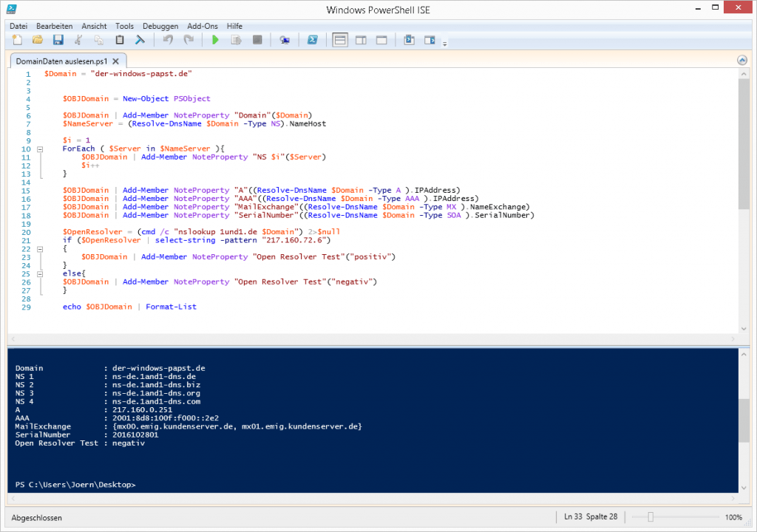Launch PowerShell.exe via the blue toolbar icon
The width and height of the screenshot is (757, 532).
[x=313, y=40]
